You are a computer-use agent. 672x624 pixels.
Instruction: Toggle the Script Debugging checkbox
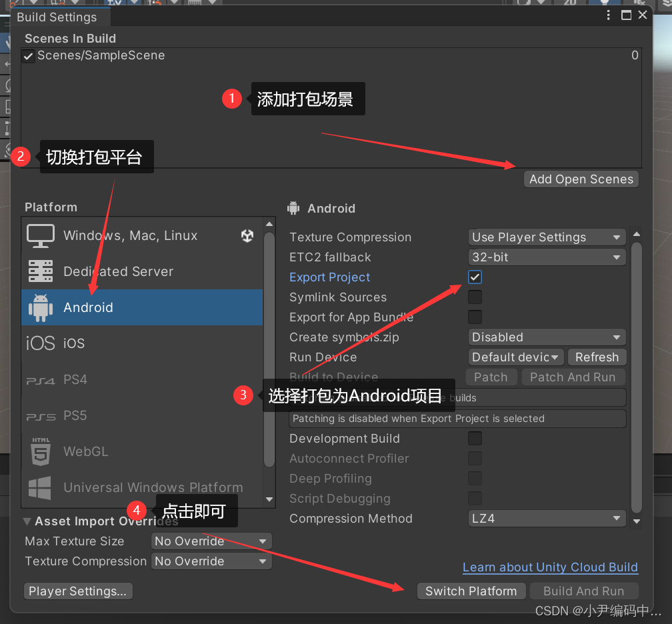click(475, 499)
